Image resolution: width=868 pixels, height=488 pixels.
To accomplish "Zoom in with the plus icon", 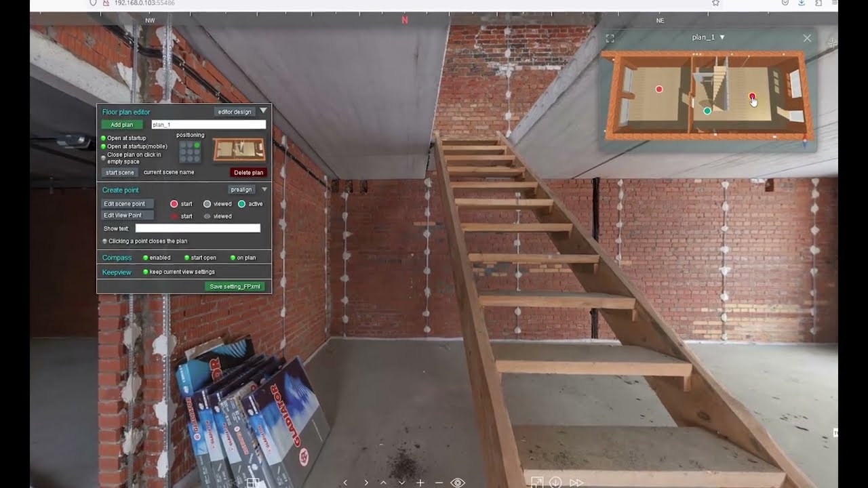I will tap(420, 483).
